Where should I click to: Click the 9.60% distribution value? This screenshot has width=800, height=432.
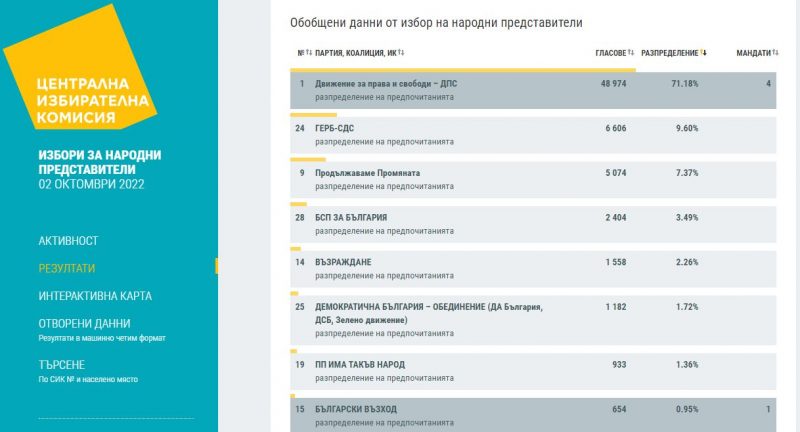(x=687, y=128)
